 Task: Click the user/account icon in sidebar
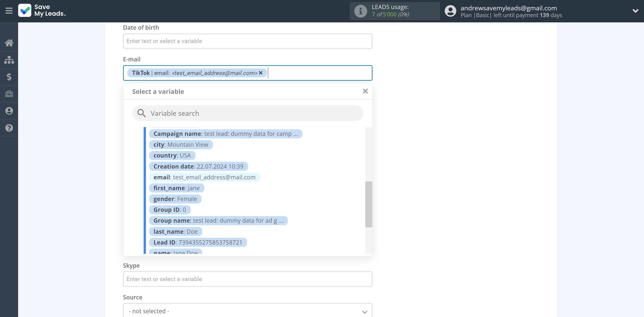pos(9,110)
